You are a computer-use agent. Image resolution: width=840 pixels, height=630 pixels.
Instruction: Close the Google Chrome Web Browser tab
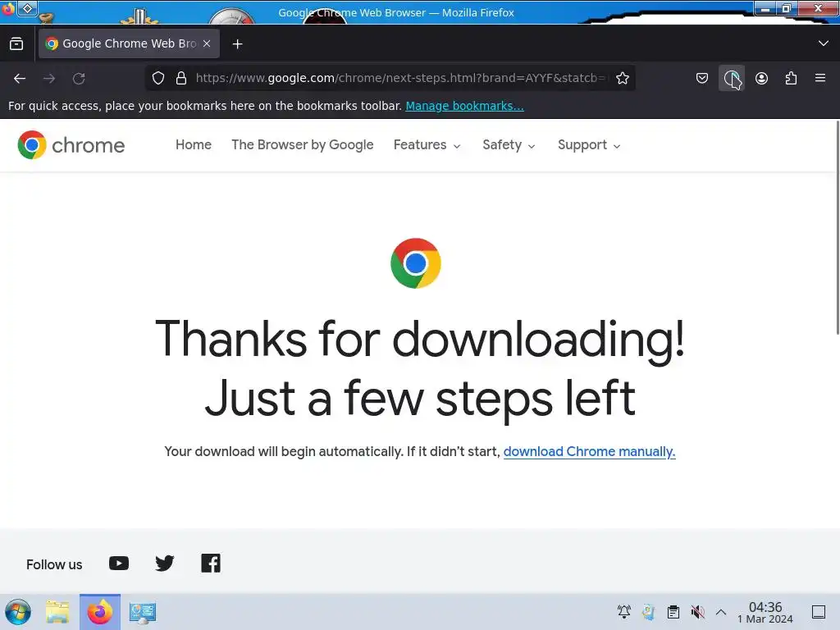207,43
